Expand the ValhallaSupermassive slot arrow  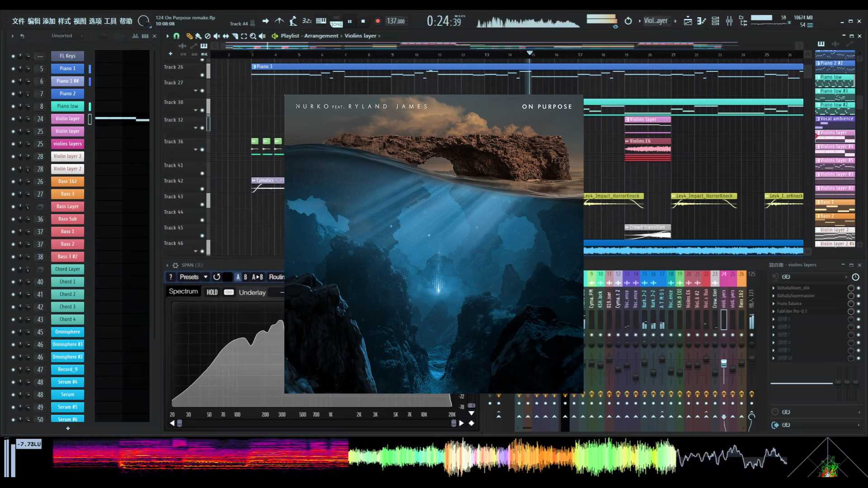pyautogui.click(x=774, y=296)
